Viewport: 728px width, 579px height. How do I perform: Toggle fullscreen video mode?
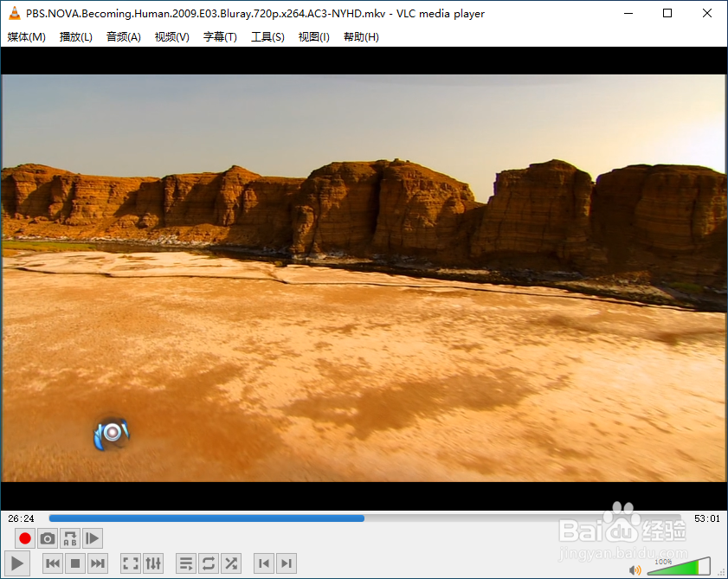point(131,563)
